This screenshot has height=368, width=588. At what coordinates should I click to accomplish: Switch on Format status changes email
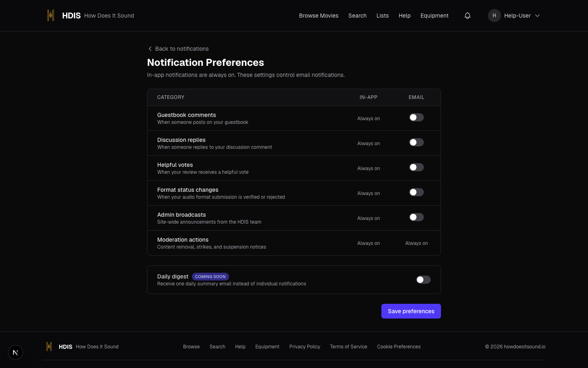tap(416, 192)
